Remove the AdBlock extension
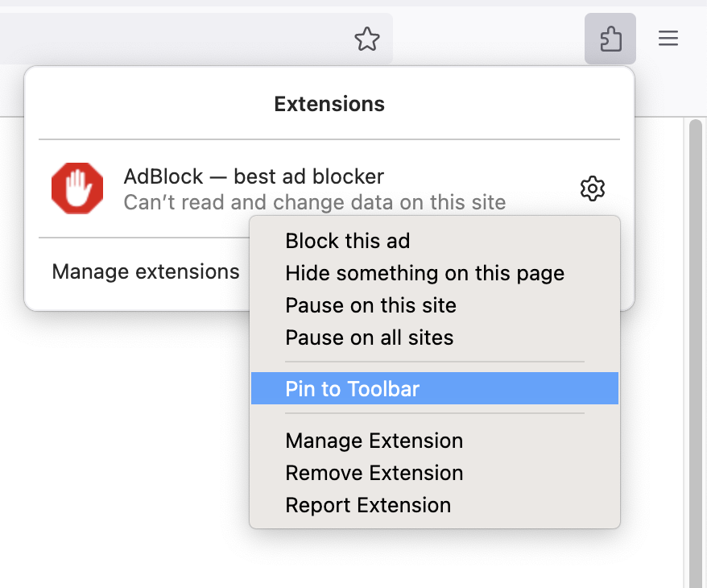The image size is (707, 588). pyautogui.click(x=374, y=473)
